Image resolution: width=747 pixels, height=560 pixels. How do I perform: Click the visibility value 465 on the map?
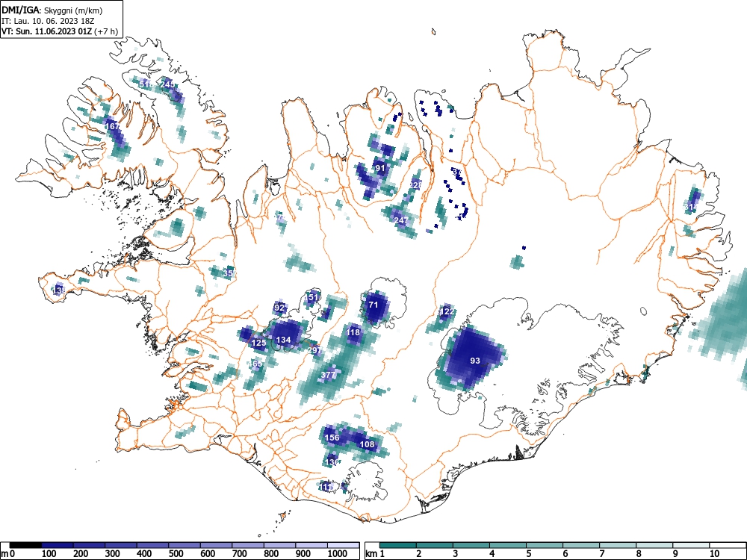point(255,364)
